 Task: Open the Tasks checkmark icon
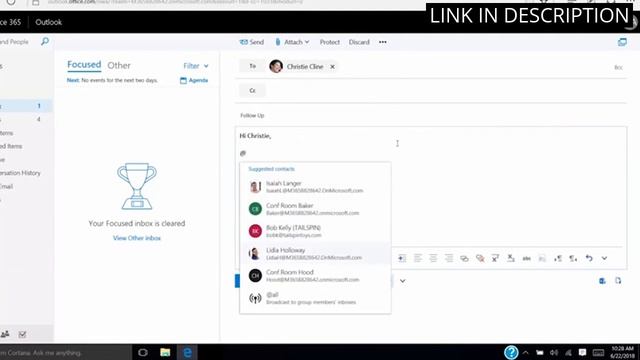pyautogui.click(x=22, y=335)
